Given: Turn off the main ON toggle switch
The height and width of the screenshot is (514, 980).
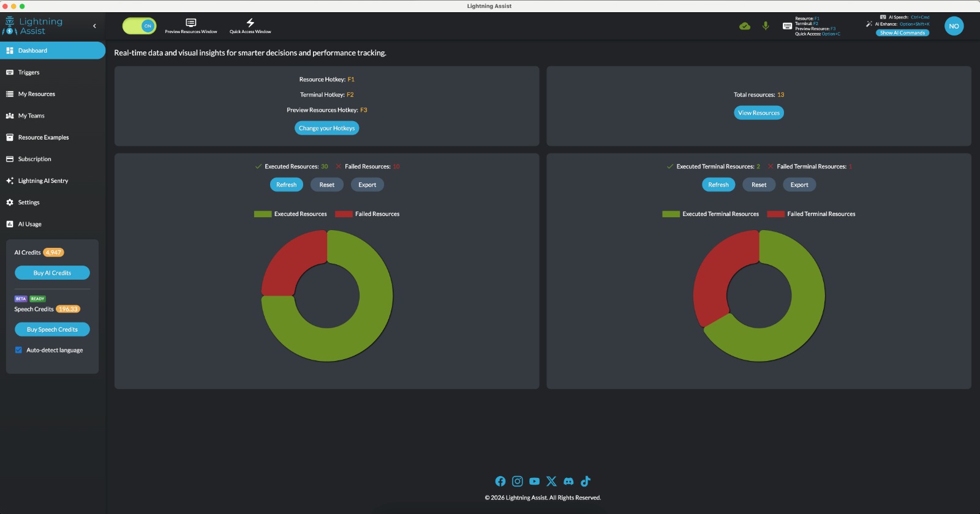Looking at the screenshot, I should pos(140,26).
